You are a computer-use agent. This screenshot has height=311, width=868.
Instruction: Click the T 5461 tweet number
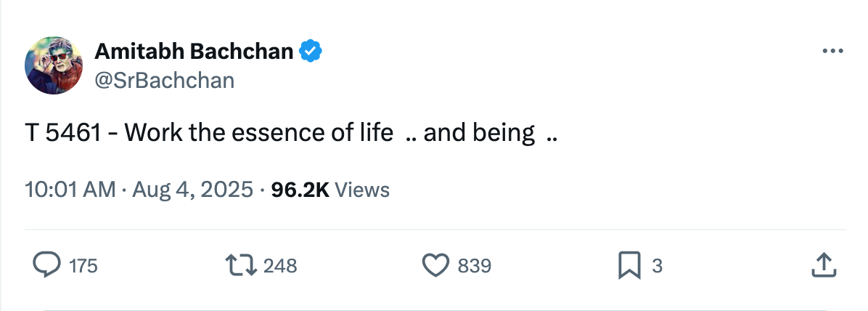coord(62,134)
